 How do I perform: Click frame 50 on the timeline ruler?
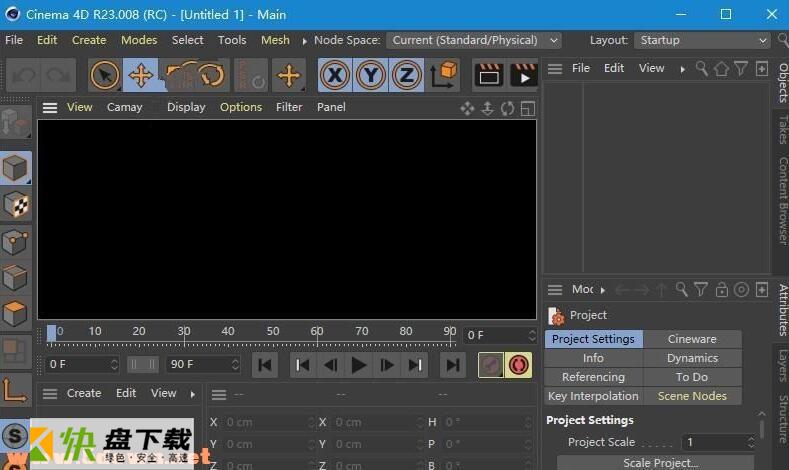click(272, 332)
